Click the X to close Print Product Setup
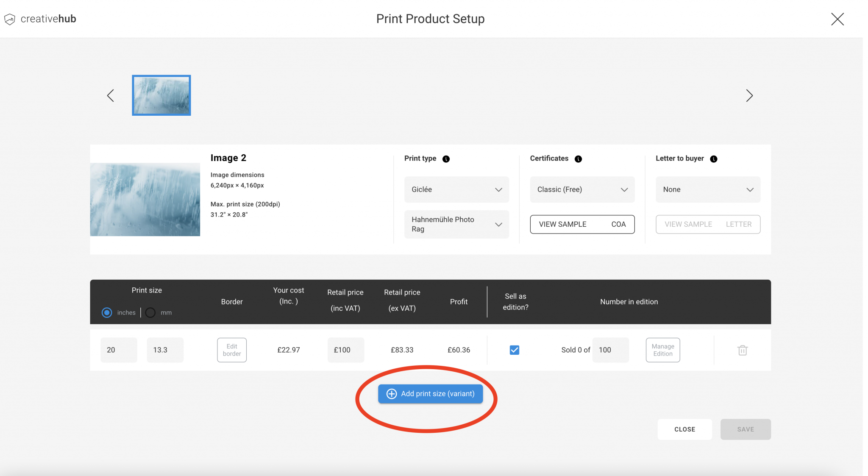This screenshot has width=868, height=476. [x=837, y=19]
